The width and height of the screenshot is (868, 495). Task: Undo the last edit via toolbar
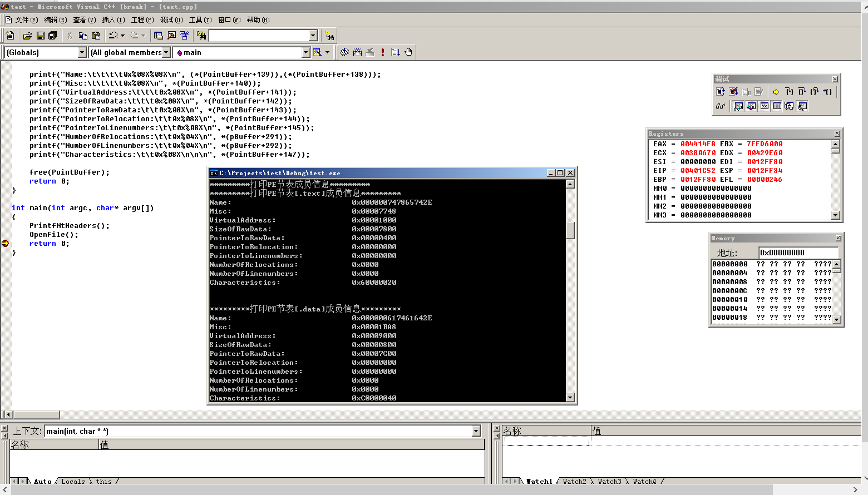click(114, 36)
